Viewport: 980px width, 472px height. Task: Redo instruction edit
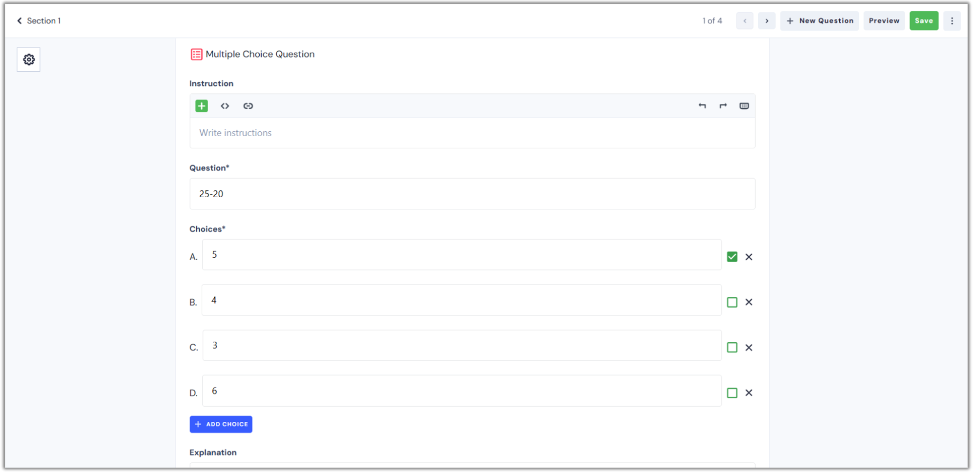(723, 106)
